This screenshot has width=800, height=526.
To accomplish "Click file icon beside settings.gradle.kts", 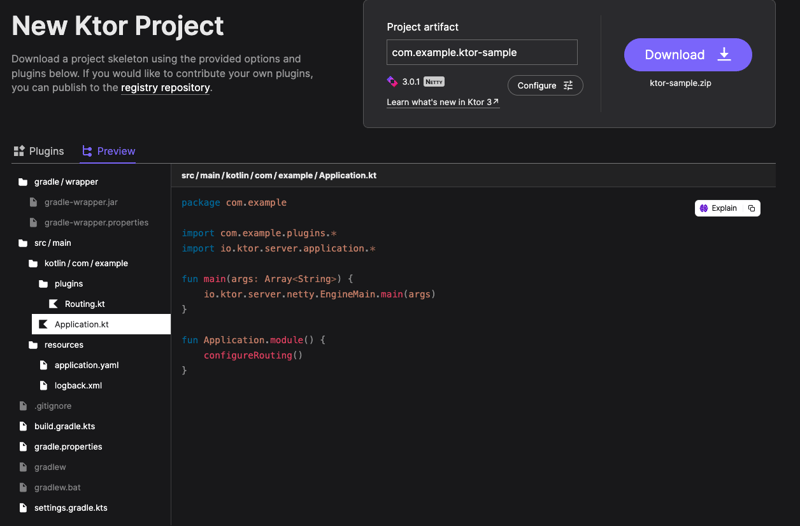I will [x=23, y=508].
